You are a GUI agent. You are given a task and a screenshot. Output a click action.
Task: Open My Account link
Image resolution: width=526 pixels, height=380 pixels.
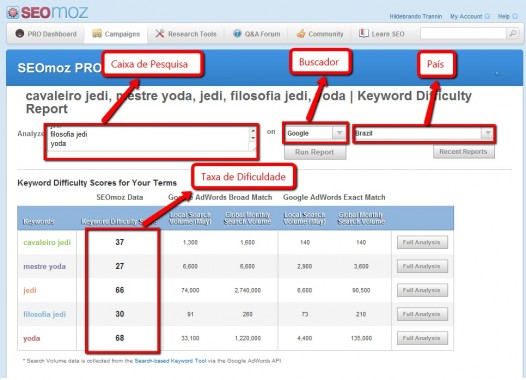(x=466, y=16)
